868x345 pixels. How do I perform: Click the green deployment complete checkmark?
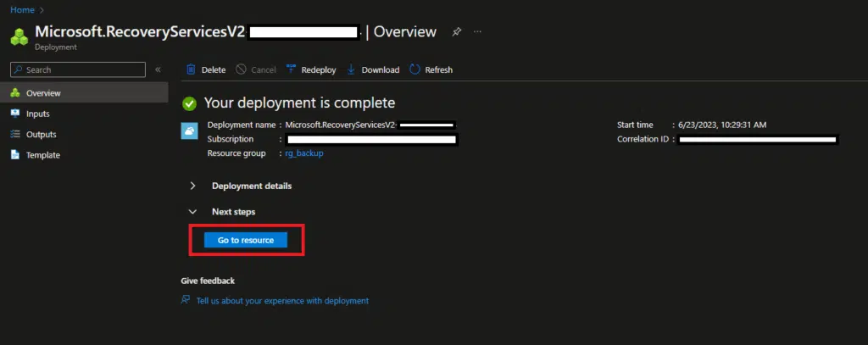pos(190,103)
